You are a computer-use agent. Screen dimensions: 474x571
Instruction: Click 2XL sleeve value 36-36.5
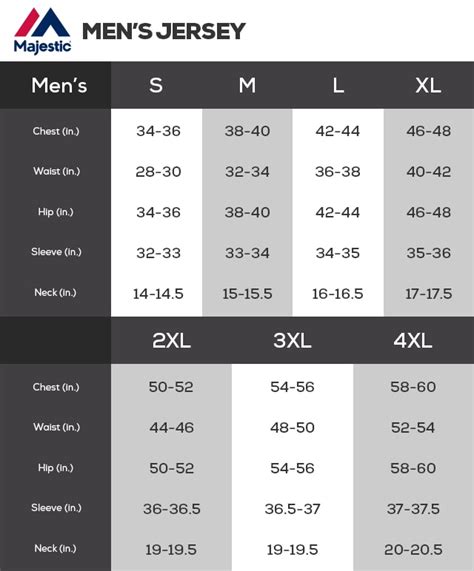tap(171, 509)
